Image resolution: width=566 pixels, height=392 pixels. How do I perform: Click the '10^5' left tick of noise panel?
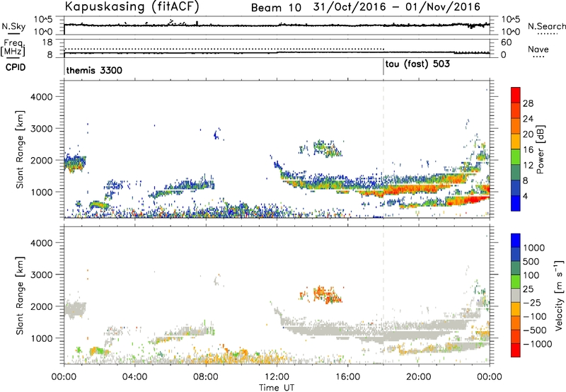pos(44,20)
